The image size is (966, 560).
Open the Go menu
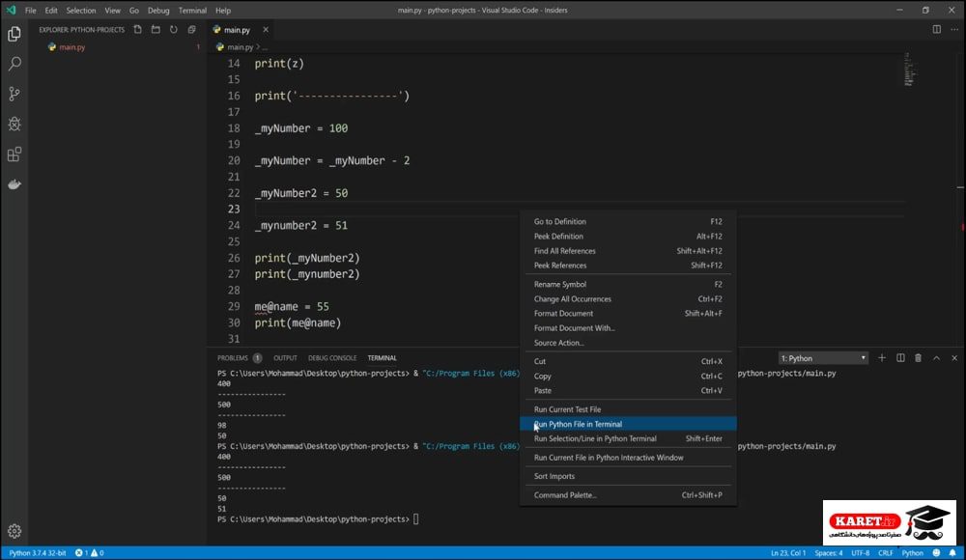point(134,11)
